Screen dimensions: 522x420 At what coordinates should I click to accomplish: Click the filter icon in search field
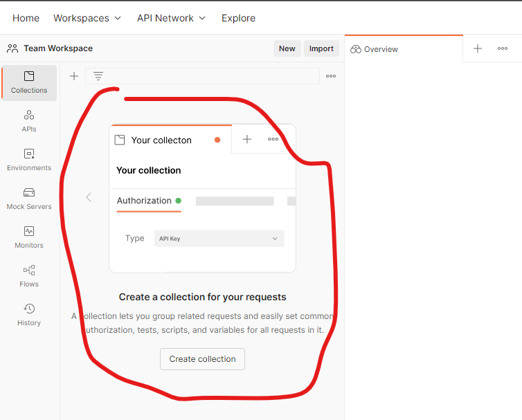point(98,76)
